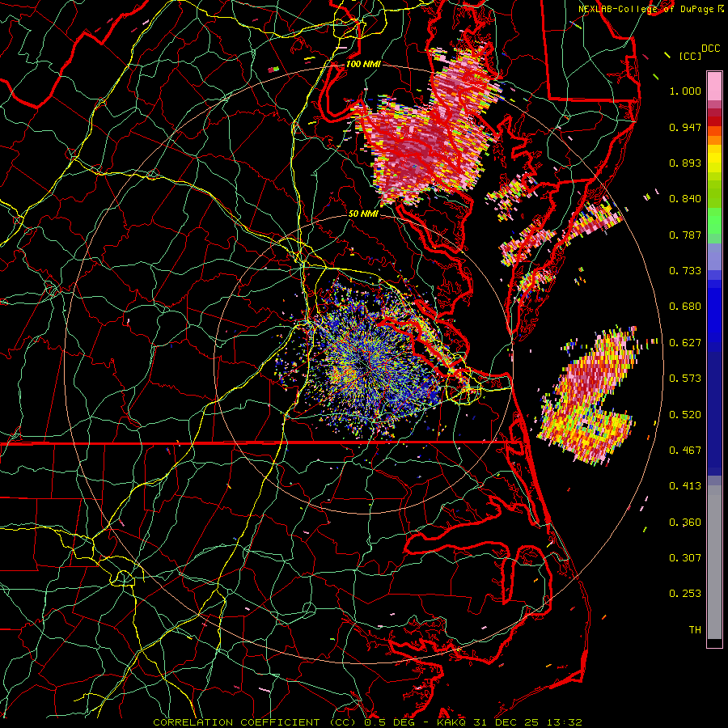728x728 pixels.
Task: Click the [CC] legend heading
Action: [x=691, y=56]
